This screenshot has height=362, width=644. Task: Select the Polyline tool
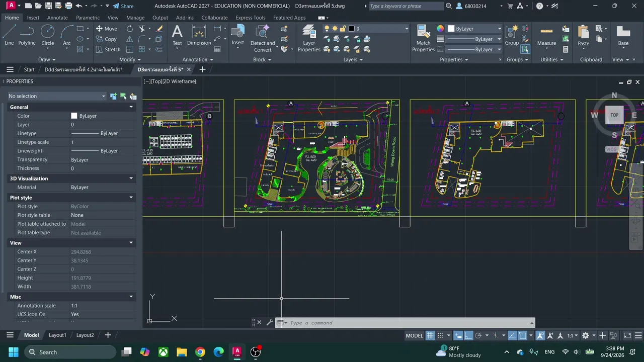coord(27,36)
